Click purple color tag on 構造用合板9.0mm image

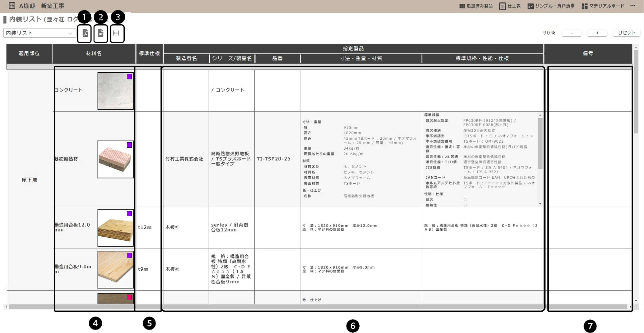tap(130, 255)
